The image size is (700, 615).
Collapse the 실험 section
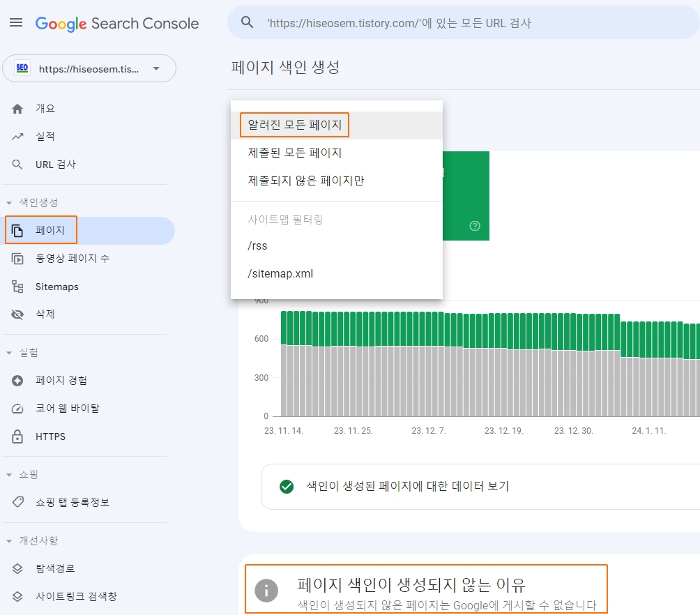[x=10, y=353]
